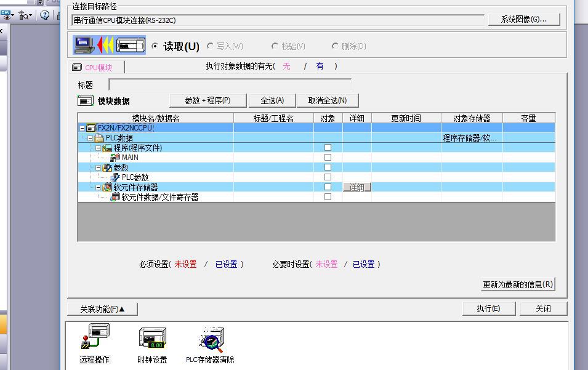This screenshot has width=588, height=370.
Task: Click the 模块名/数据名 column header
Action: pos(156,118)
